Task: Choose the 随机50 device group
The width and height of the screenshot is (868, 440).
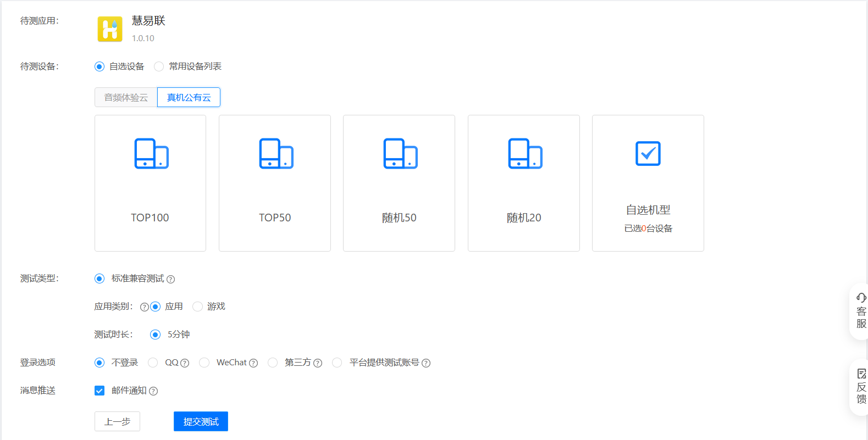Action: click(399, 183)
